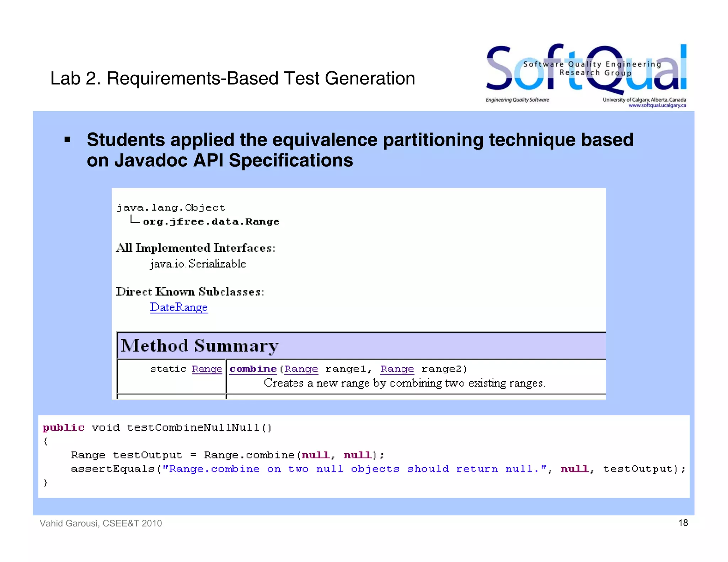Click the public keyword in the code

64,427
